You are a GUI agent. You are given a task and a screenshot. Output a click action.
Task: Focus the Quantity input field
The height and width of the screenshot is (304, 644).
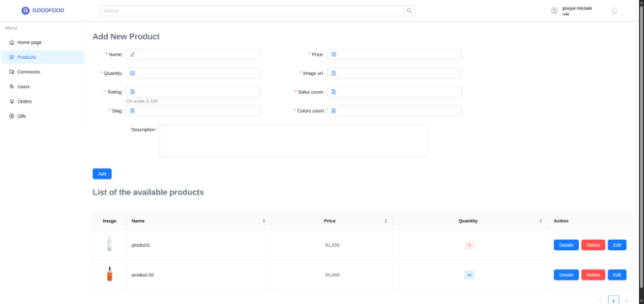pos(193,73)
